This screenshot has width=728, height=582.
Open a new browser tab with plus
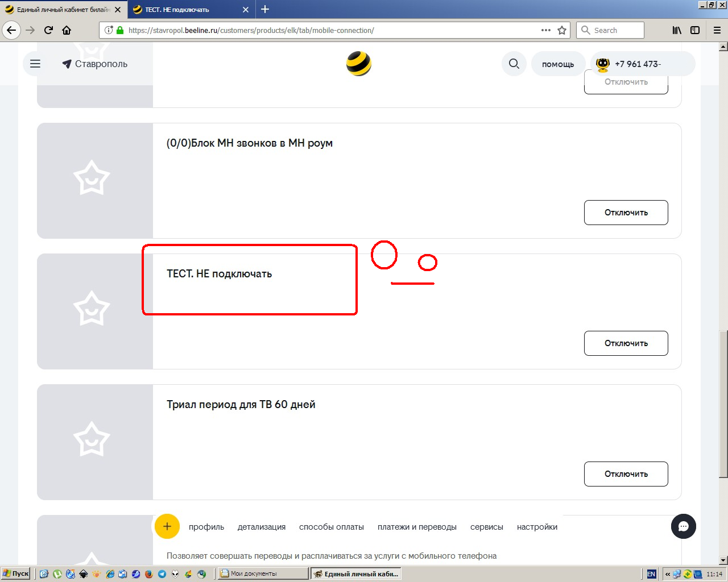tap(265, 9)
